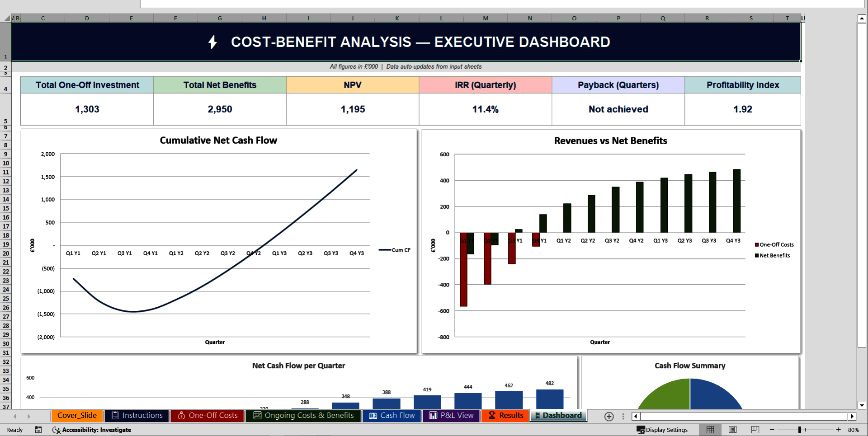Select the Q4 Y3 Net Benefits bar

[x=737, y=201]
